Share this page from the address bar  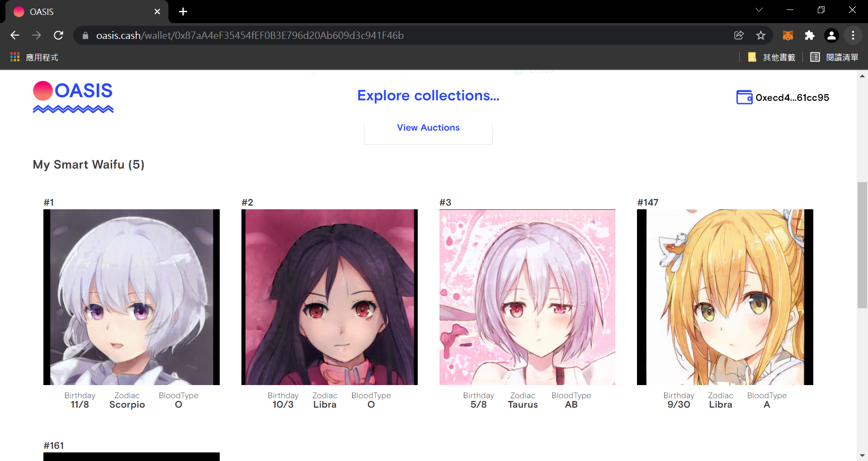coord(739,35)
